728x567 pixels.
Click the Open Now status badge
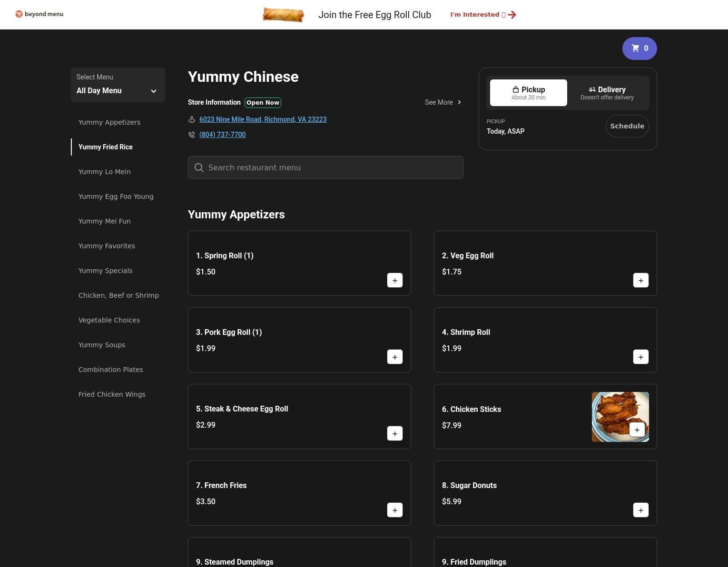coord(263,103)
